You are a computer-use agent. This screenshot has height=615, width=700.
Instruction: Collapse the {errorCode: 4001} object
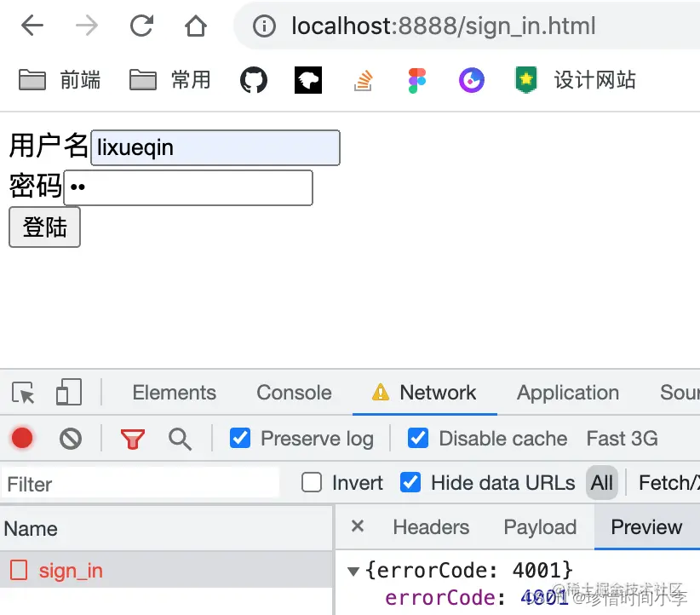[x=353, y=572]
